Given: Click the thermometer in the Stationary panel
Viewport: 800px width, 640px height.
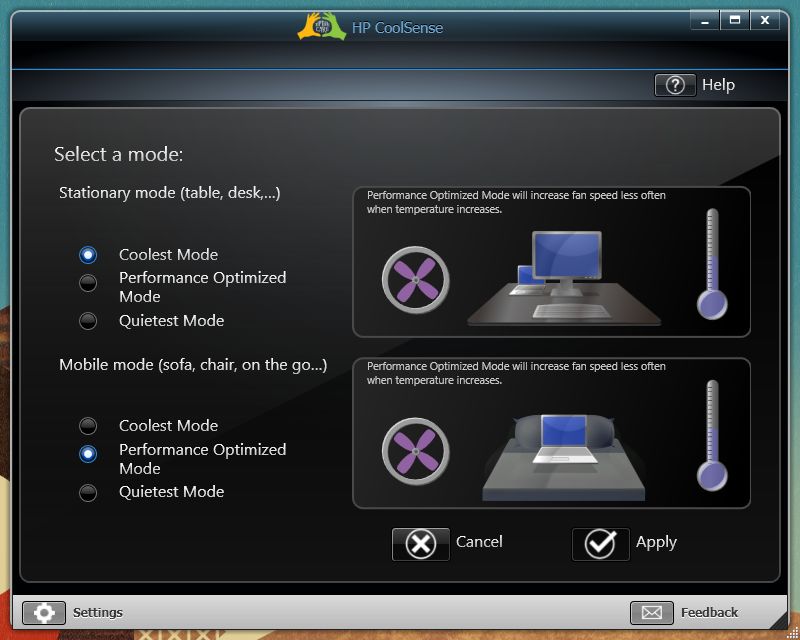Looking at the screenshot, I should (x=712, y=264).
